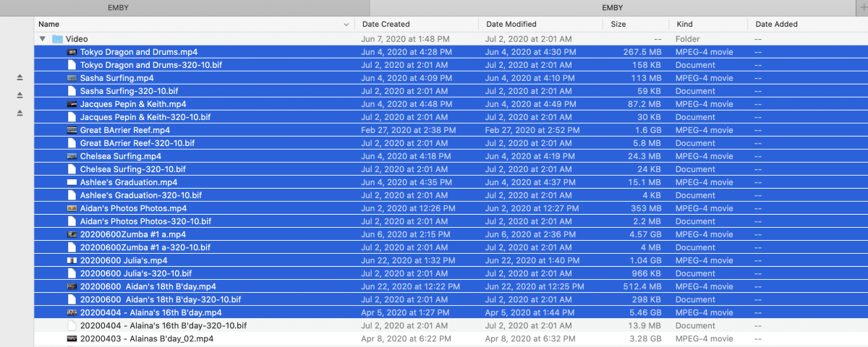Viewport: 868px width, 347px height.
Task: Select file name 20200600Zumba #1 a.mp4
Action: coord(133,234)
